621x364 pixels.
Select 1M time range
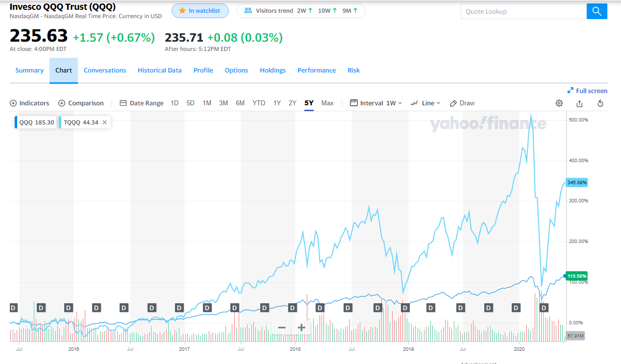[207, 103]
